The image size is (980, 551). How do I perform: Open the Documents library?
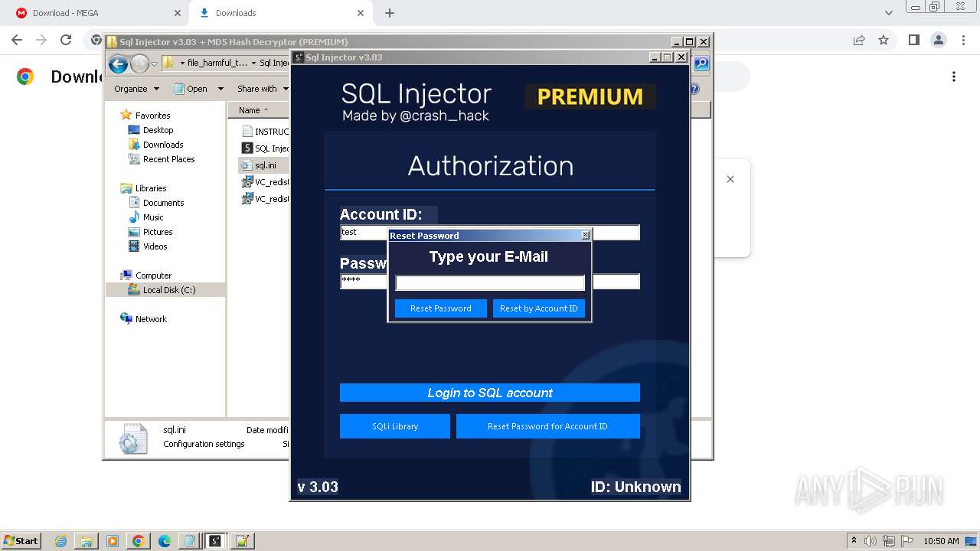click(x=163, y=203)
